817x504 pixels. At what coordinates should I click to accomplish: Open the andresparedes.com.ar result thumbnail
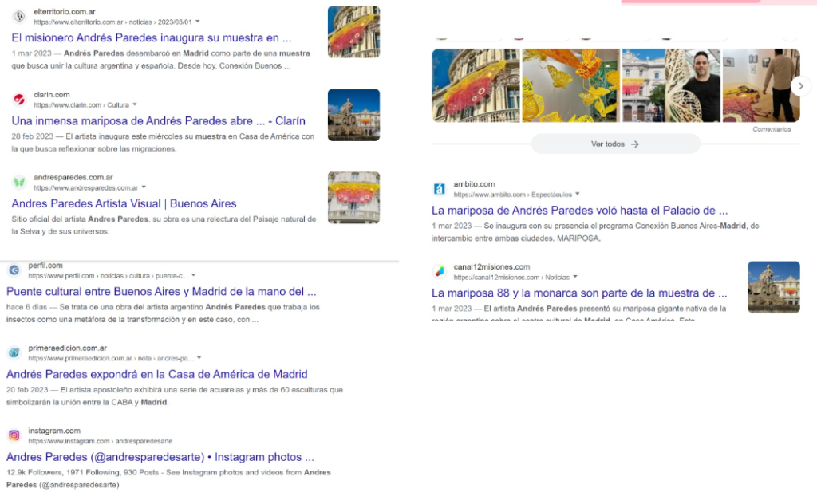click(353, 198)
